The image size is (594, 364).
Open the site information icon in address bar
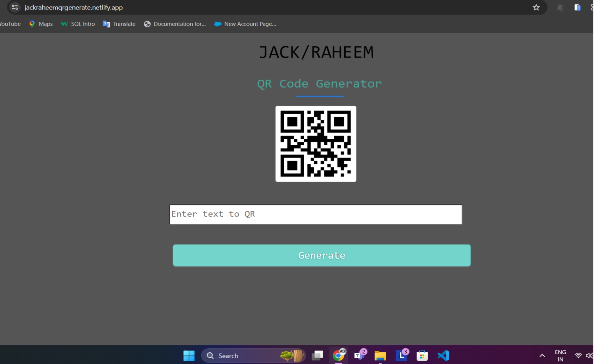coord(15,7)
